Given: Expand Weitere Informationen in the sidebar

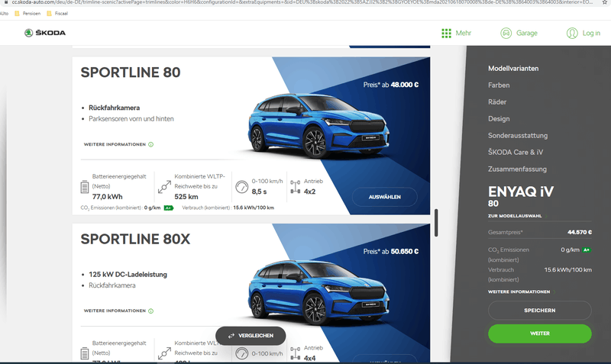Looking at the screenshot, I should tap(519, 292).
